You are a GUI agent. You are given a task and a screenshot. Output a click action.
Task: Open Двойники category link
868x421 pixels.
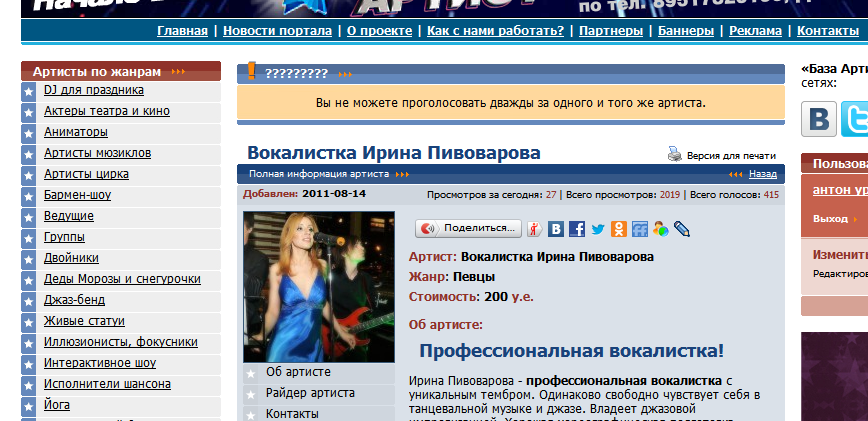71,258
